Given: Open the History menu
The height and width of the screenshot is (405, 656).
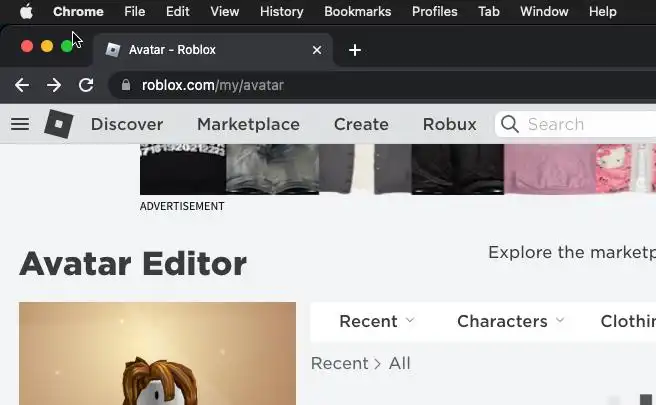Looking at the screenshot, I should click(x=282, y=12).
